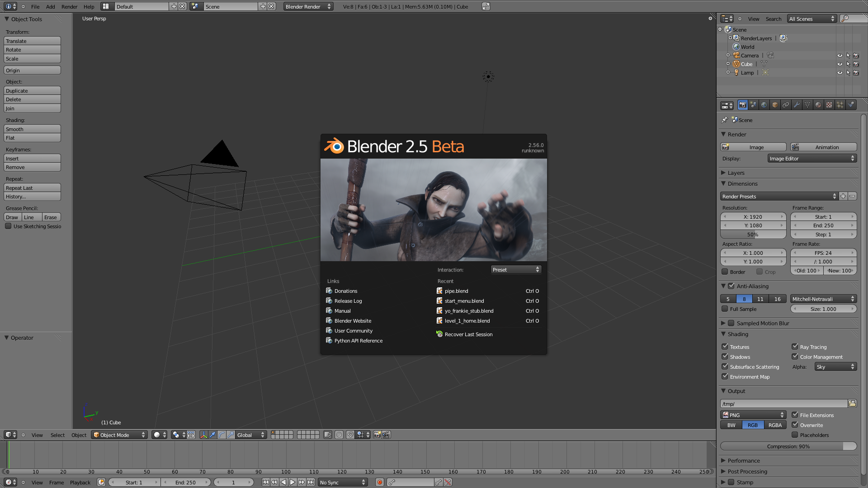This screenshot has width=868, height=488.
Task: Open the Physics properties tab icon
Action: 851,105
